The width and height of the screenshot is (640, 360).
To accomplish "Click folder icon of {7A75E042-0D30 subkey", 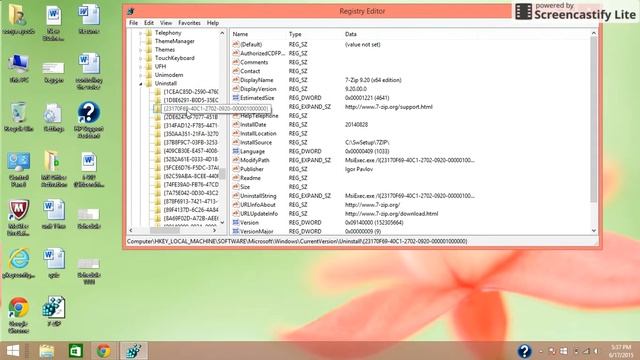I will pyautogui.click(x=158, y=193).
